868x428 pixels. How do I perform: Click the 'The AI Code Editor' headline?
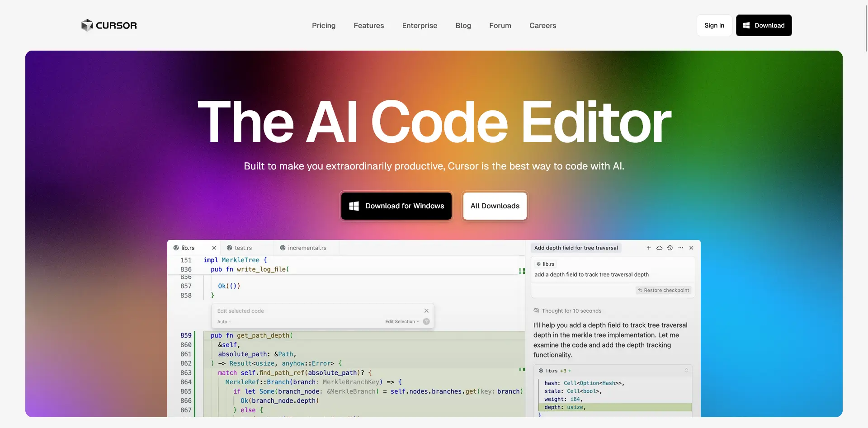434,122
